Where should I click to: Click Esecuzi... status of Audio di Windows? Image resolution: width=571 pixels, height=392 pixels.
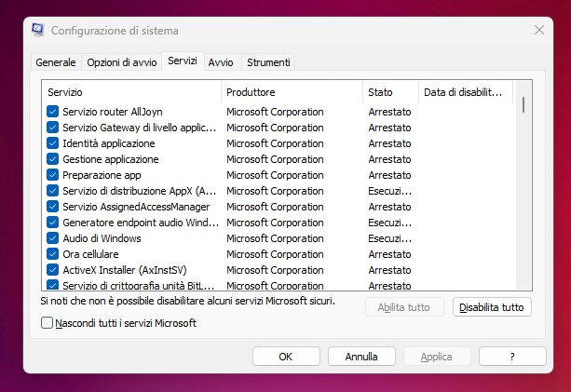coord(389,238)
